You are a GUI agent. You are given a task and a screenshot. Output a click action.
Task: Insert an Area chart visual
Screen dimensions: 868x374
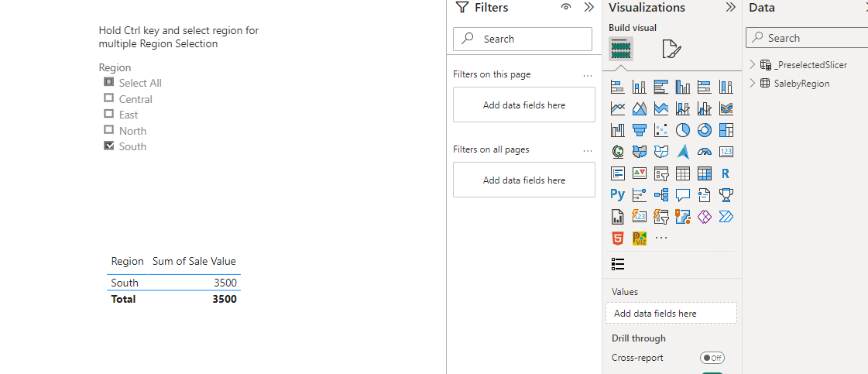click(640, 108)
